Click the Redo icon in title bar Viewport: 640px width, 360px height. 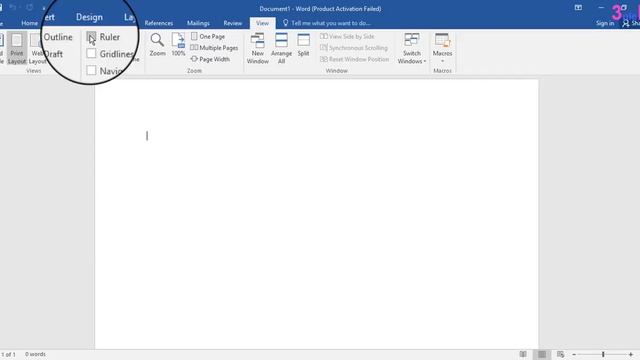[x=30, y=7]
